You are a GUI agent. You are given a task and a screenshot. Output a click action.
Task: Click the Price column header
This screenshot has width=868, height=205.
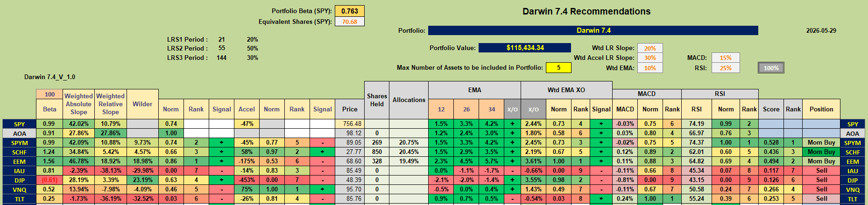(350, 109)
